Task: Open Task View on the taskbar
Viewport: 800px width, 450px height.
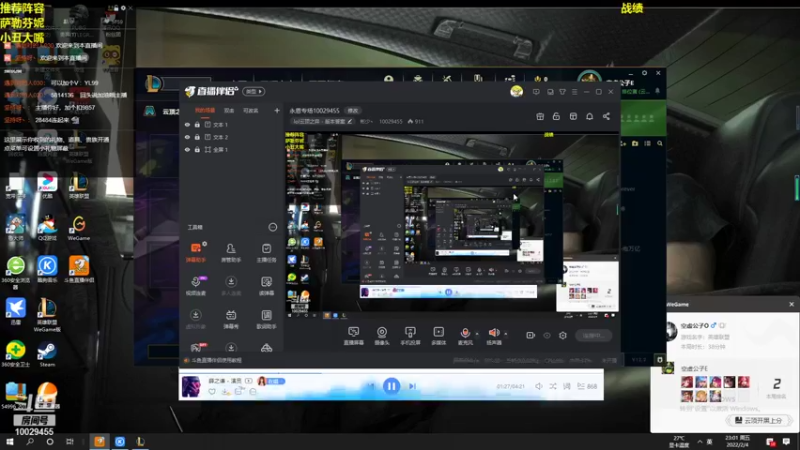Action: point(69,442)
